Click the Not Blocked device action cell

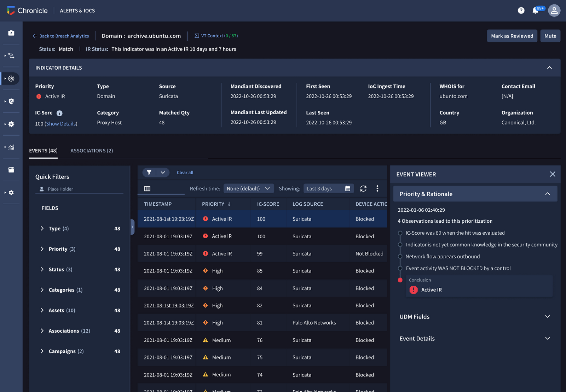click(x=369, y=254)
